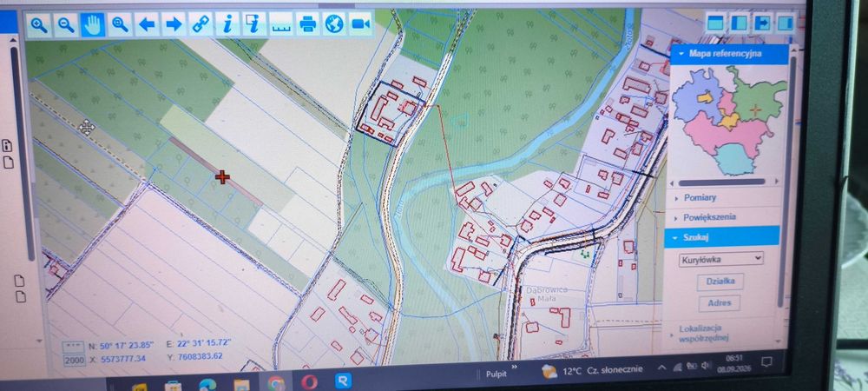Open the Kuryłówka municipality dropdown
Viewport: 868px width, 391px height.
[x=721, y=258]
